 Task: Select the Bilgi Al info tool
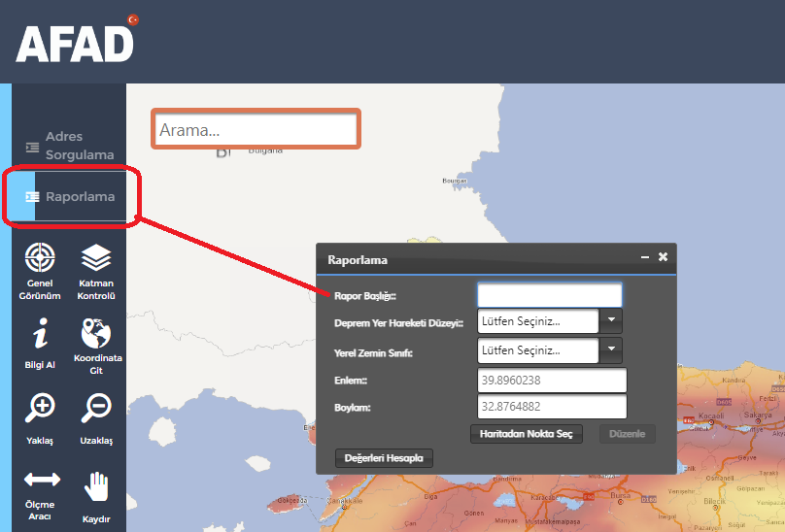[x=40, y=344]
